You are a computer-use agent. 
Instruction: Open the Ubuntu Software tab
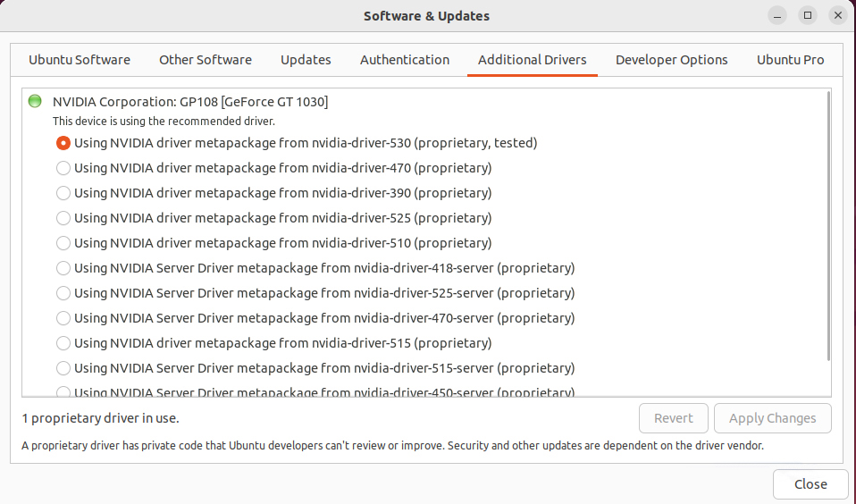pyautogui.click(x=80, y=60)
